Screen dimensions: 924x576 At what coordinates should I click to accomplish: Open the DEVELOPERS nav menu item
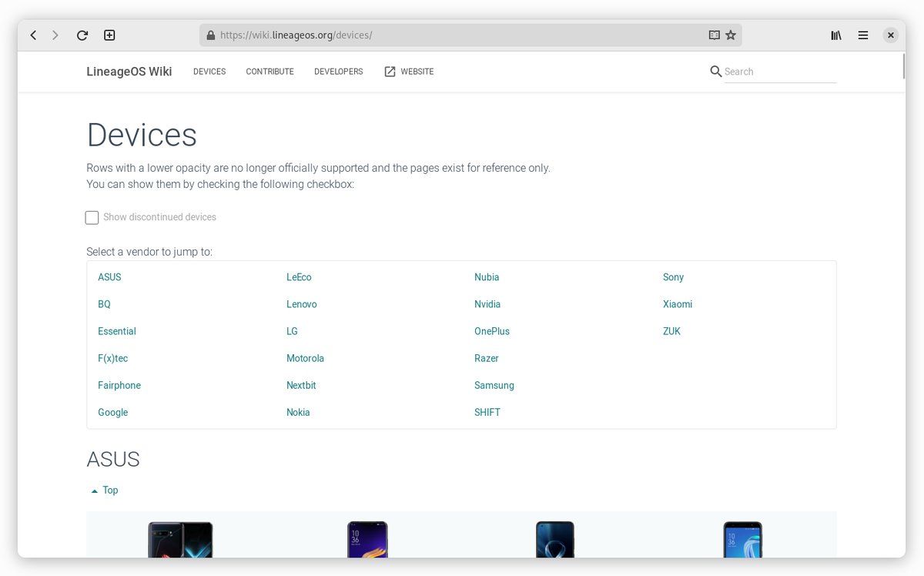pyautogui.click(x=339, y=72)
